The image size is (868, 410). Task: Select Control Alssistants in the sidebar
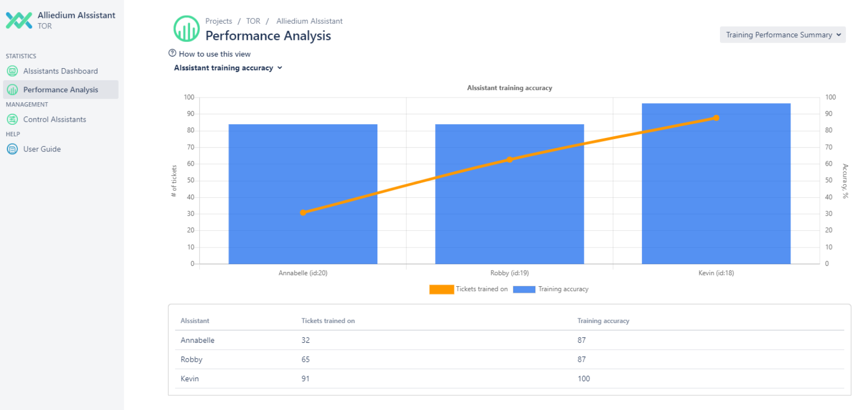55,120
